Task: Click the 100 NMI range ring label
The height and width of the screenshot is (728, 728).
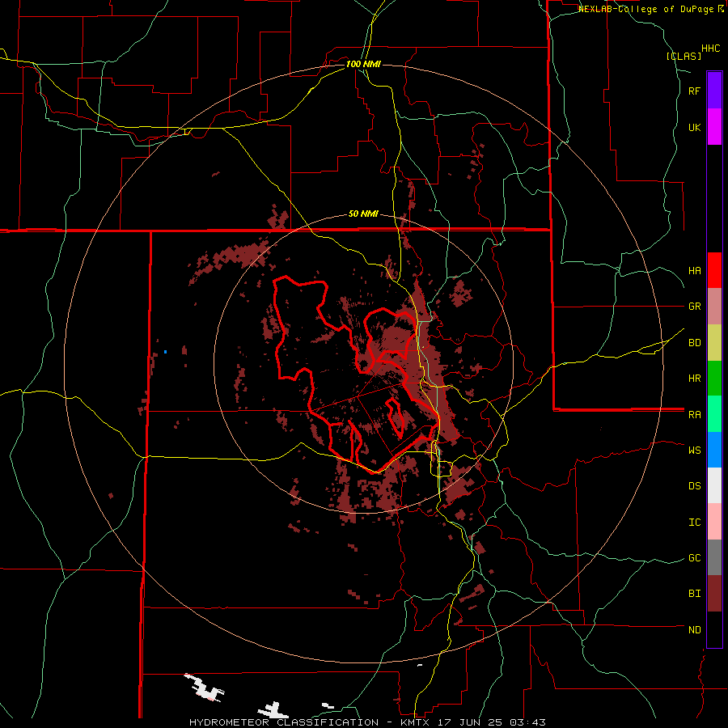Action: (363, 64)
